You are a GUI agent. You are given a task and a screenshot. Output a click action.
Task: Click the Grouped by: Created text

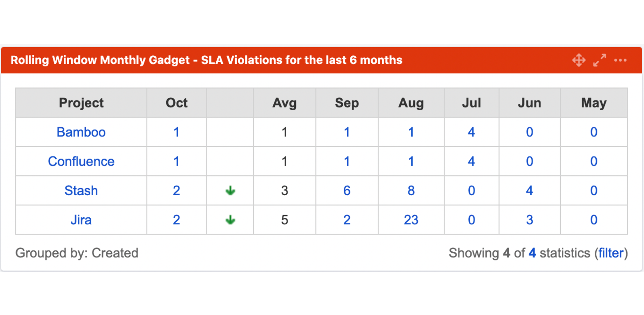click(x=77, y=253)
